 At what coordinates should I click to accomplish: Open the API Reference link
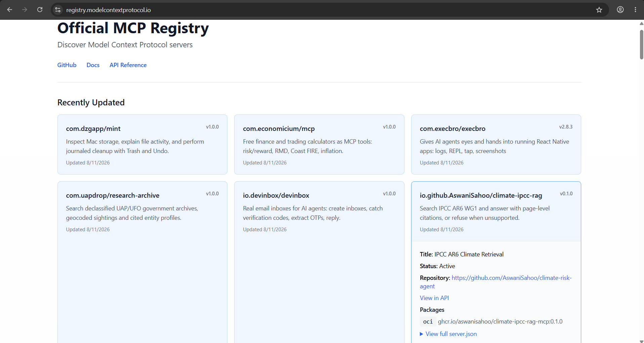point(128,65)
